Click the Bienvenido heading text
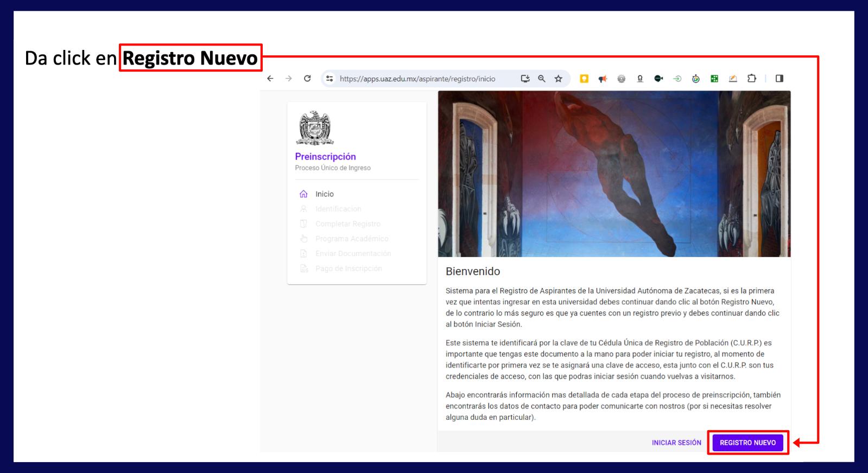This screenshot has height=473, width=868. click(x=473, y=271)
